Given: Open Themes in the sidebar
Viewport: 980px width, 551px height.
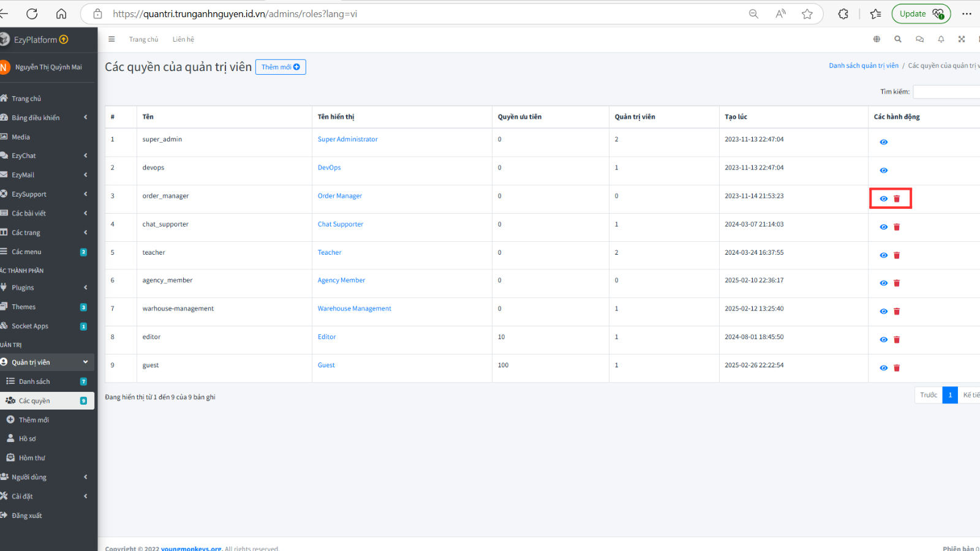Looking at the screenshot, I should [x=47, y=307].
